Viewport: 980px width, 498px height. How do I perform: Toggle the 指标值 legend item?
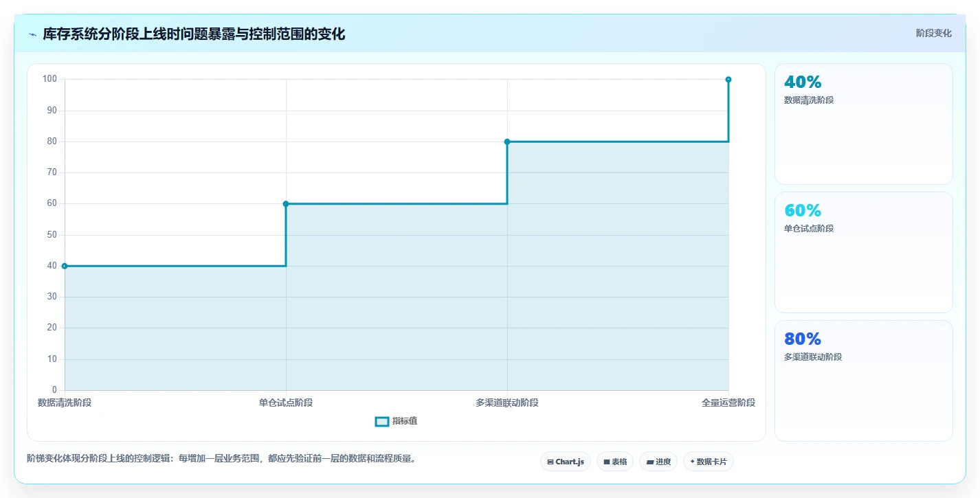pyautogui.click(x=396, y=421)
